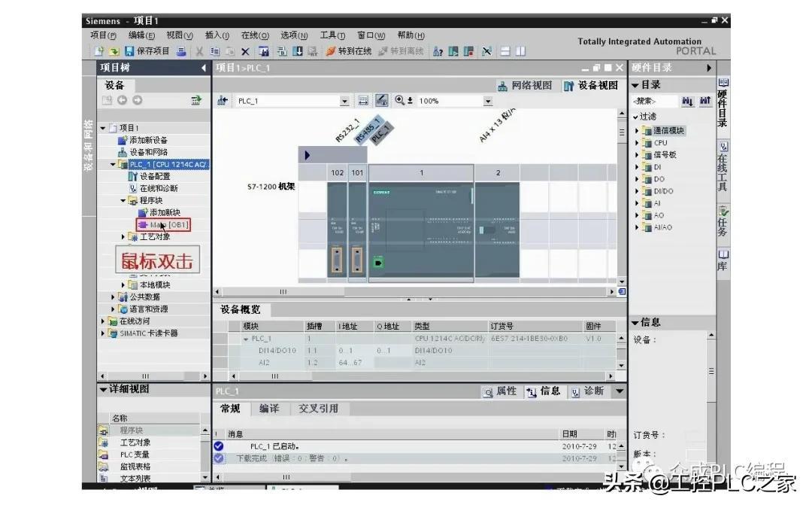Open the 帮助(H) menu
Viewport: 812px width, 508px height.
(411, 35)
